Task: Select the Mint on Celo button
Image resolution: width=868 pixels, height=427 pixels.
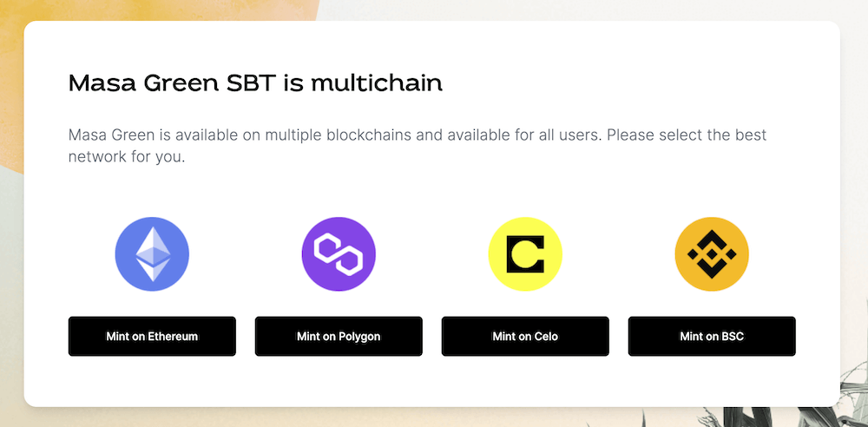Action: pos(525,336)
